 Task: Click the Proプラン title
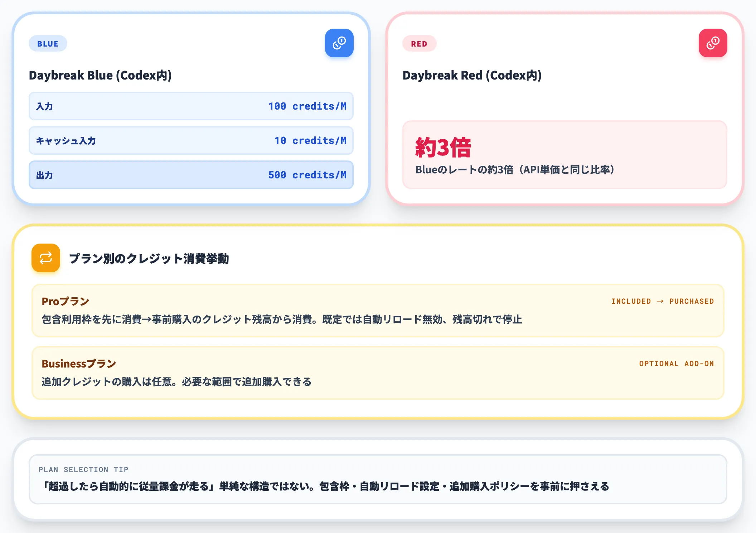66,301
